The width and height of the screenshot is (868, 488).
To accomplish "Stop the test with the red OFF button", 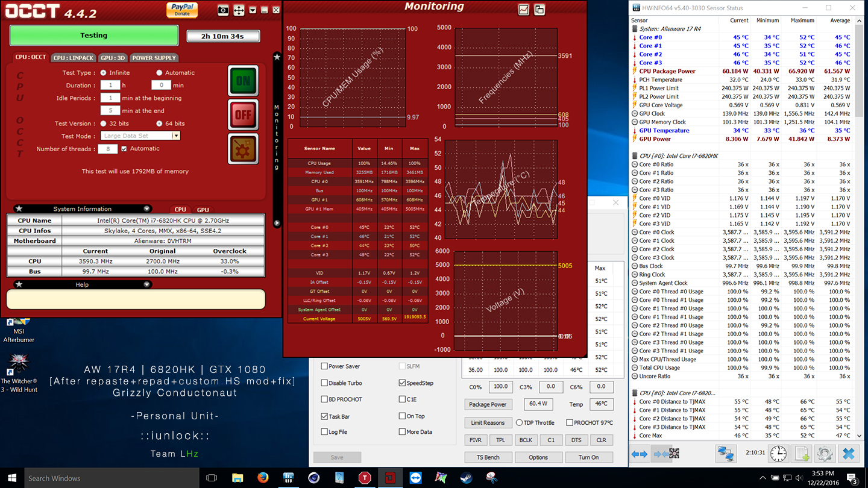I will (243, 115).
